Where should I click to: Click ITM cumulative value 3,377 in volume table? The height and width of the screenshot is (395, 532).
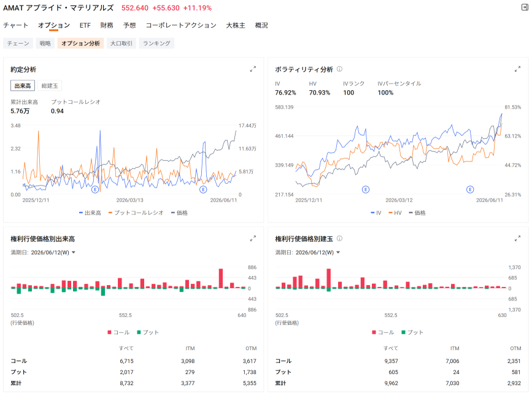[x=188, y=383]
